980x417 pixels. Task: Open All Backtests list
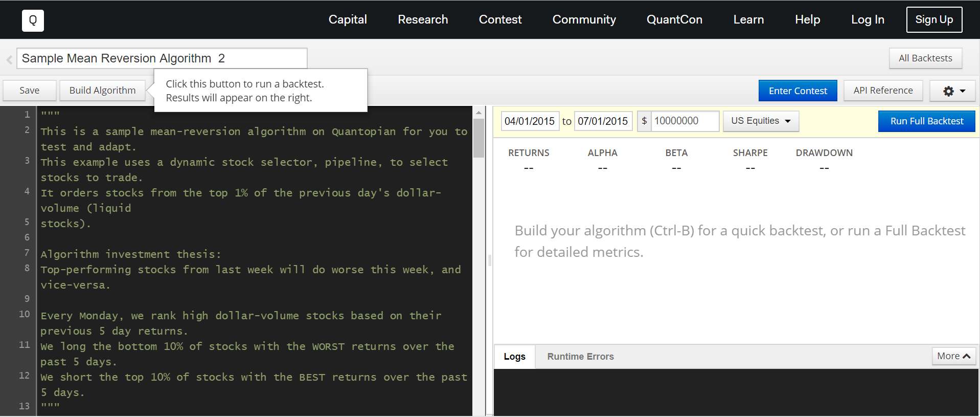925,58
